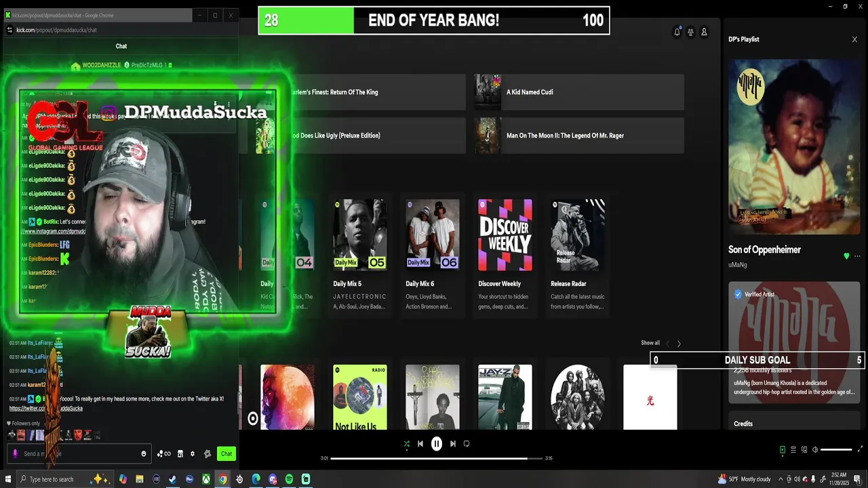868x488 pixels.
Task: Go to previous carousel page arrow
Action: pos(667,344)
